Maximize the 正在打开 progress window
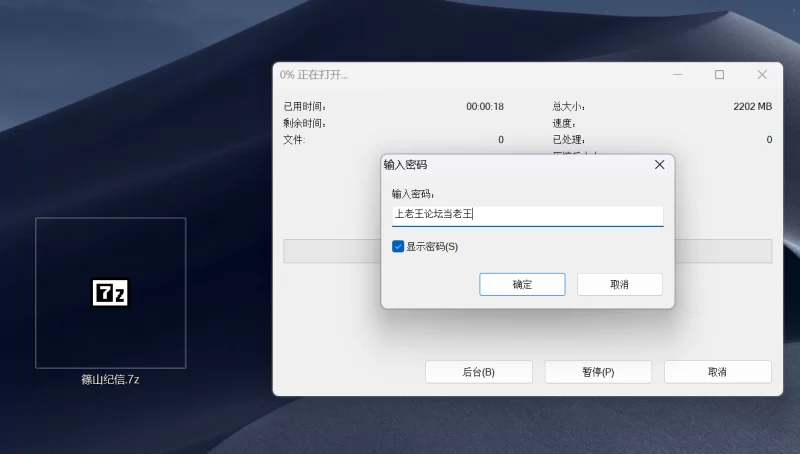The width and height of the screenshot is (800, 454). click(719, 75)
